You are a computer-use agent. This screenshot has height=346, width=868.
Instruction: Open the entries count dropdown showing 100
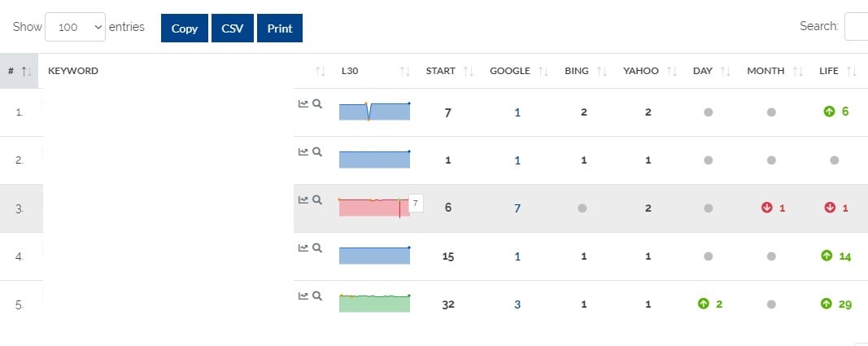tap(76, 27)
